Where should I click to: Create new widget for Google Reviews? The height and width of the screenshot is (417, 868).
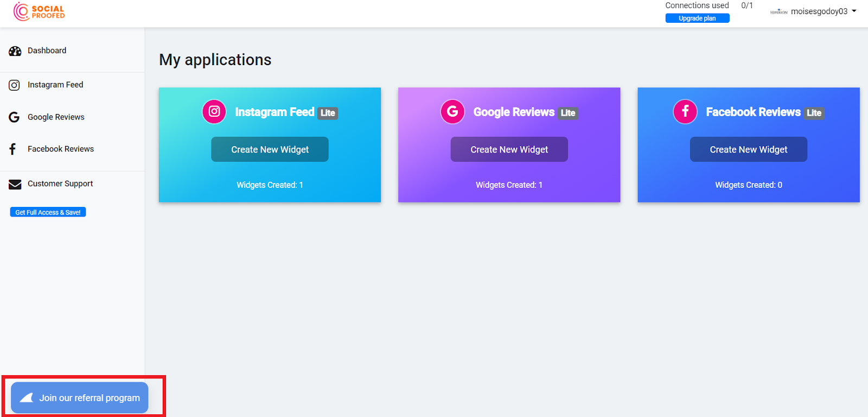[x=509, y=149]
